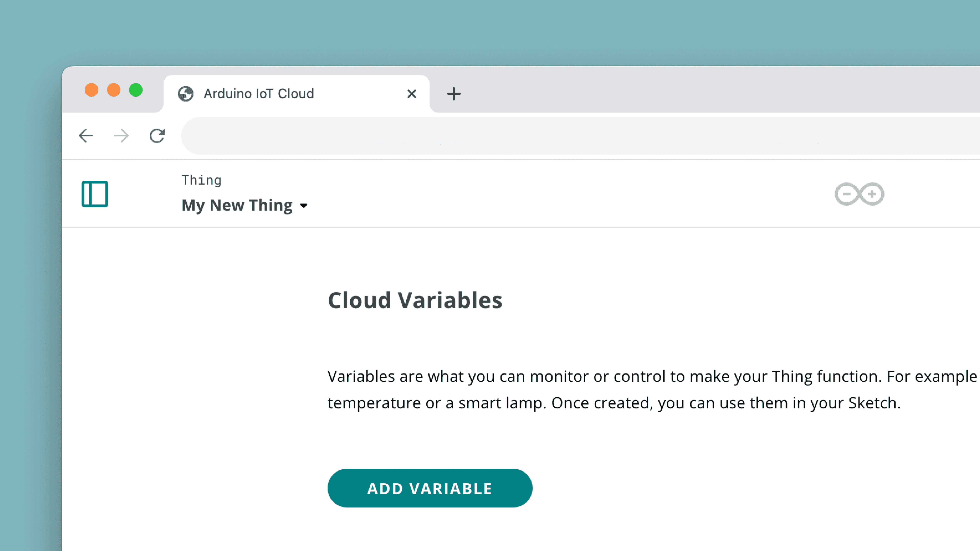Expand the My New Thing caret arrow

[x=304, y=206]
